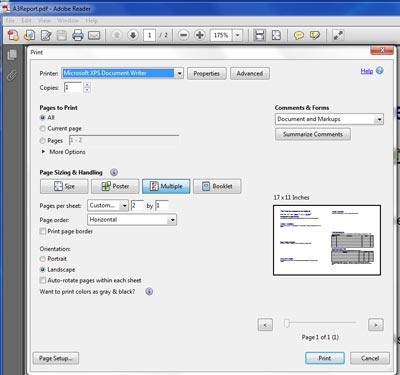Click the preview page slider handle
Image resolution: width=400 pixels, height=375 pixels.
[x=287, y=323]
